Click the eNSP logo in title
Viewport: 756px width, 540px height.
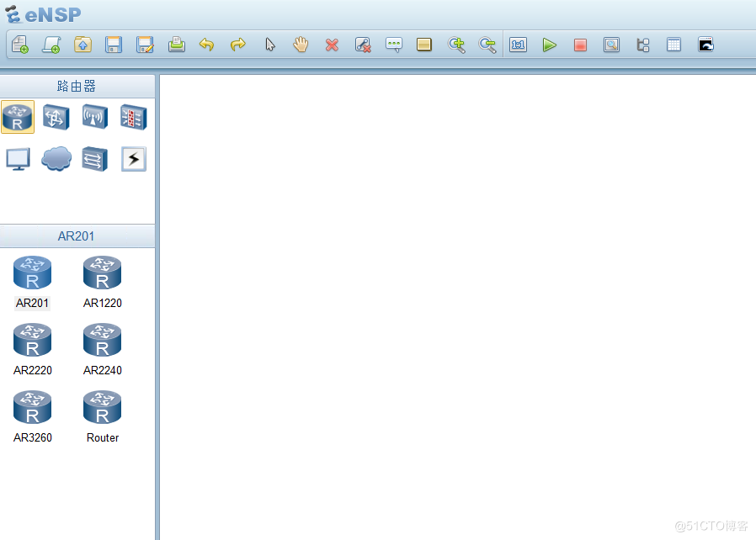(44, 14)
